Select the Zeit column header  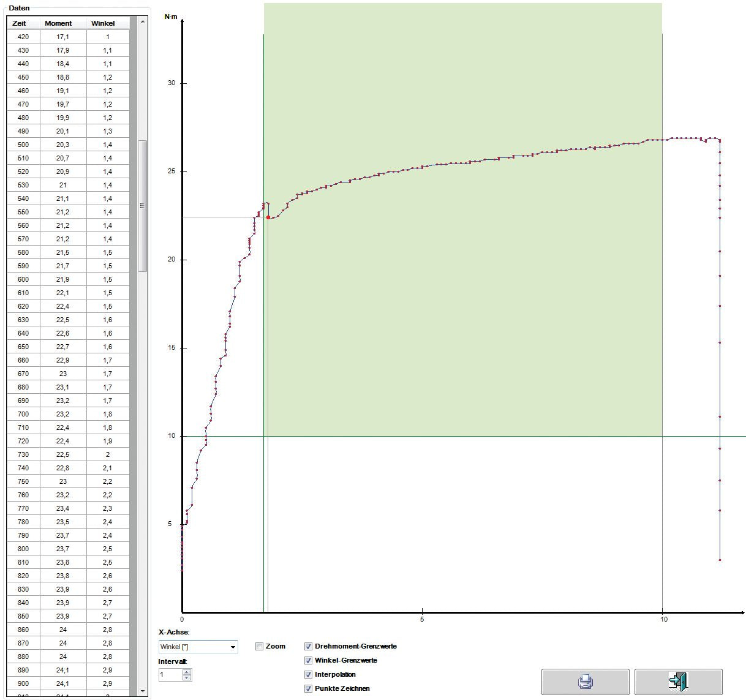tap(20, 23)
